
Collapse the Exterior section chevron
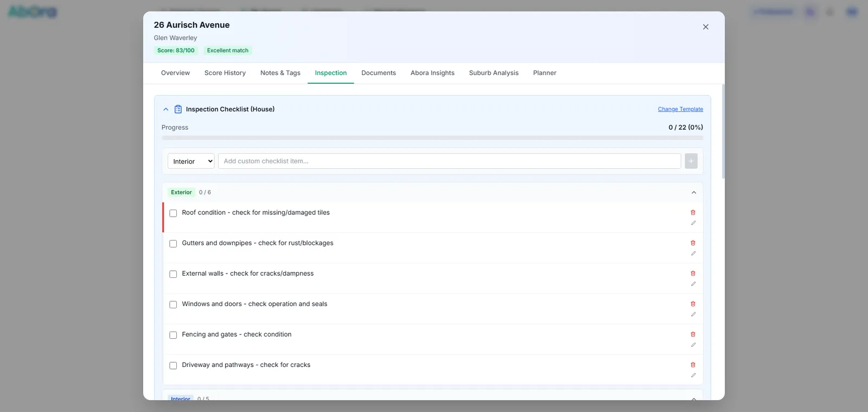point(694,192)
